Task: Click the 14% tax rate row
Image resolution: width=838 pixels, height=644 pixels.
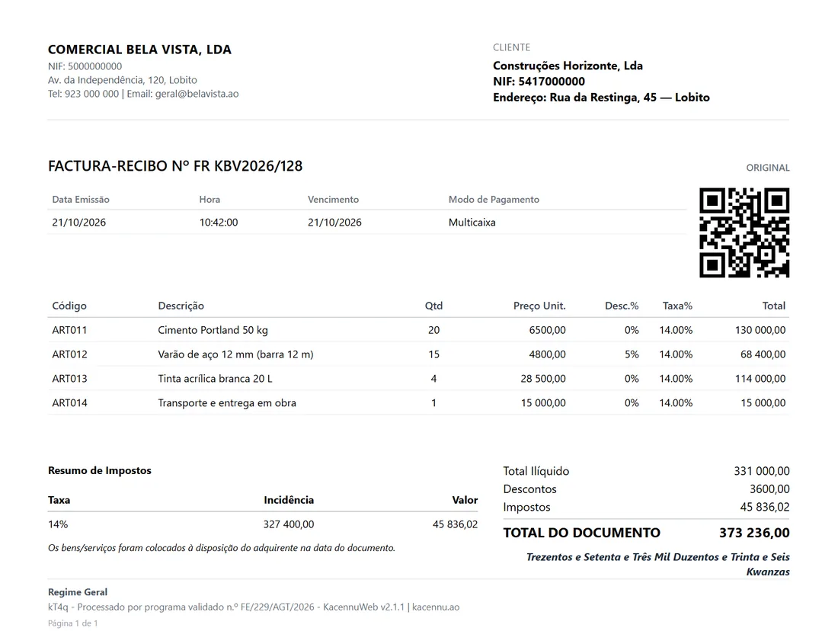Action: (x=263, y=524)
